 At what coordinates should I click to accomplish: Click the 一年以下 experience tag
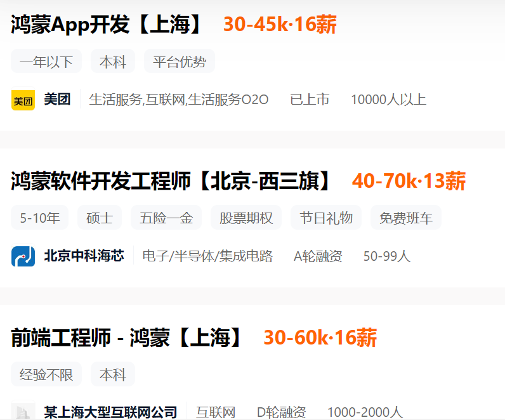pos(46,61)
